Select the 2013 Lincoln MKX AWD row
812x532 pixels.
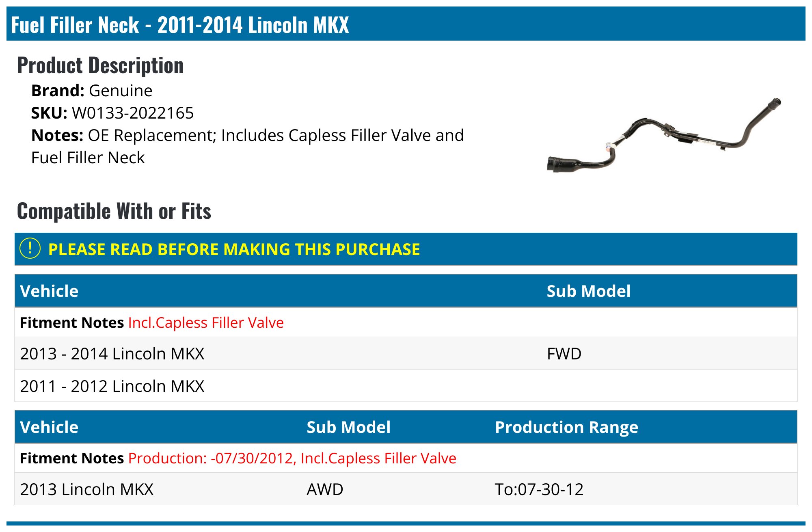406,489
